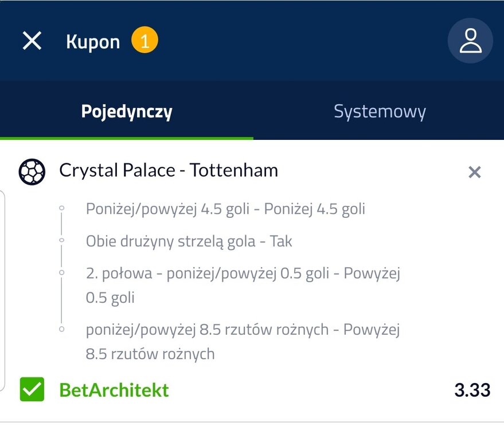Tap the orange coupon count badge
The height and width of the screenshot is (430, 504).
point(144,41)
